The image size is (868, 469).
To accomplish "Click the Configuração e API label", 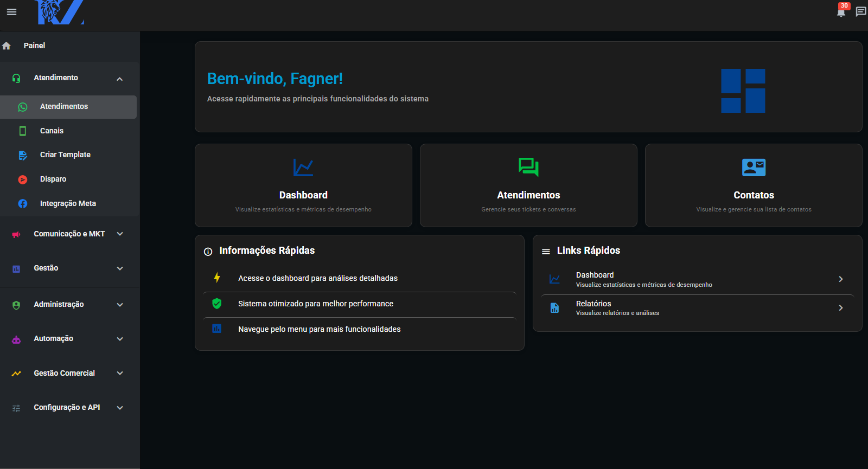I will (67, 408).
